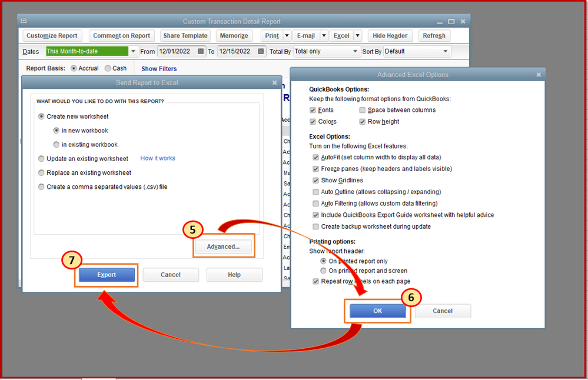The width and height of the screenshot is (588, 380).
Task: Open the How it works link
Action: [x=158, y=158]
